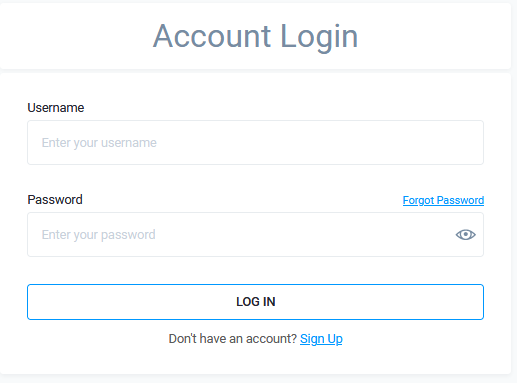Click the Username label
Screen dimensions: 517x383
pyautogui.click(x=56, y=108)
